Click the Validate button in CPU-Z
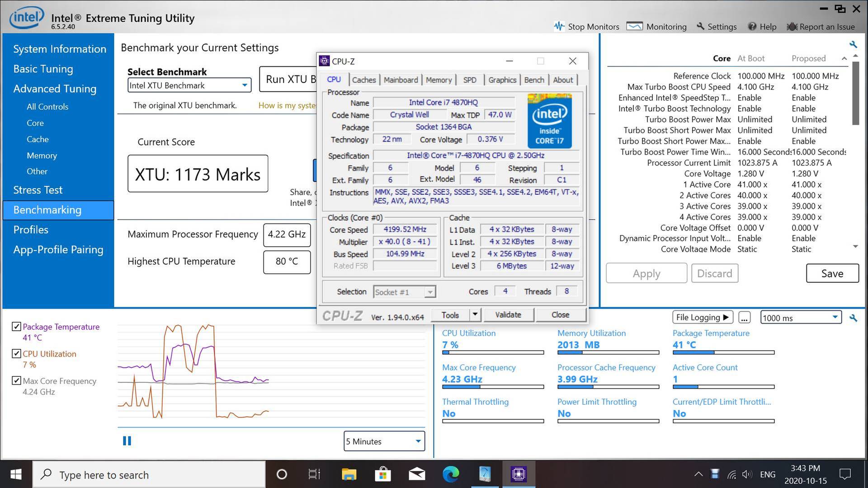 click(508, 314)
